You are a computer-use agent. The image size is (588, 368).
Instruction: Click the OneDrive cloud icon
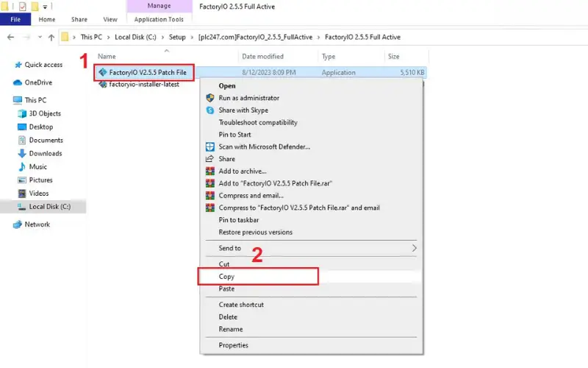pyautogui.click(x=17, y=82)
